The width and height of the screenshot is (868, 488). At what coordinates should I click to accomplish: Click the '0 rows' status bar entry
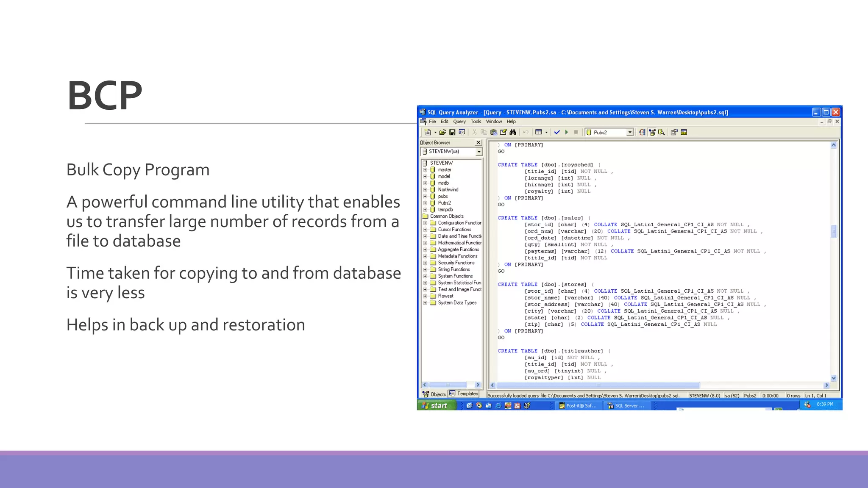[x=794, y=396]
